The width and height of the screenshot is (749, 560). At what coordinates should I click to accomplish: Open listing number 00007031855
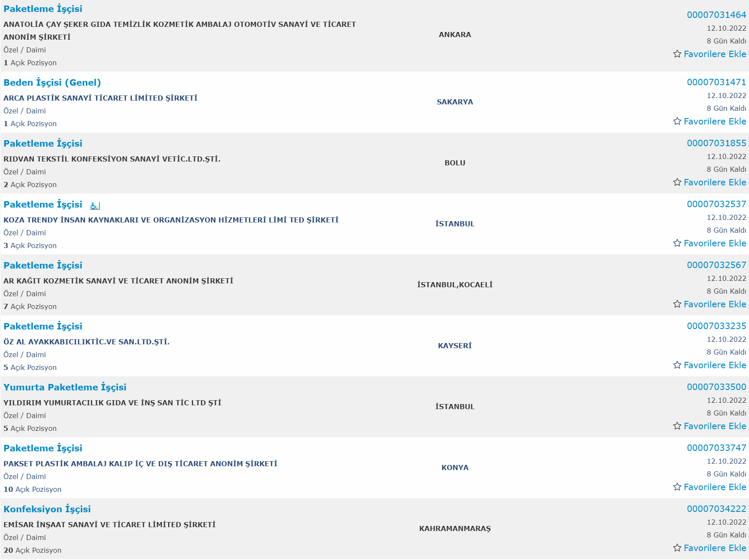pos(716,143)
